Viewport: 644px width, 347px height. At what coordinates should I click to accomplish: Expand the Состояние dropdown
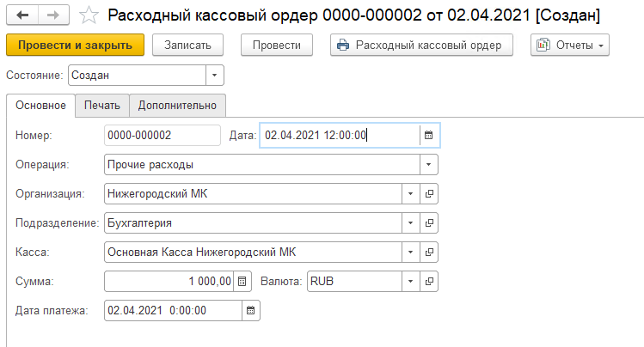[214, 76]
